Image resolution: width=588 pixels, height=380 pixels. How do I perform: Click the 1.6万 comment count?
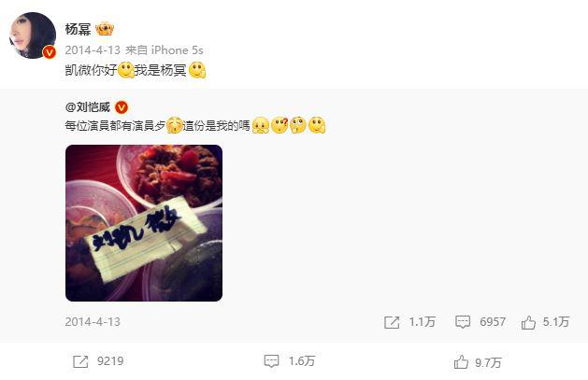(x=302, y=361)
